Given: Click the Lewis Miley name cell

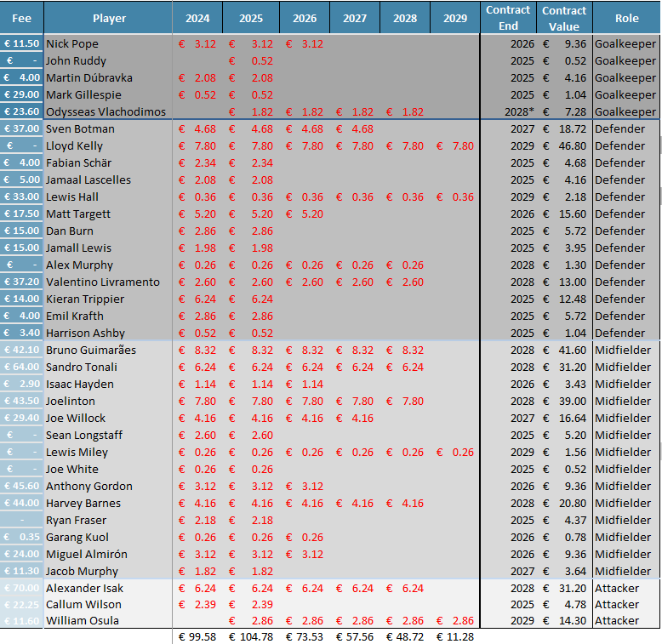Looking at the screenshot, I should 108,452.
